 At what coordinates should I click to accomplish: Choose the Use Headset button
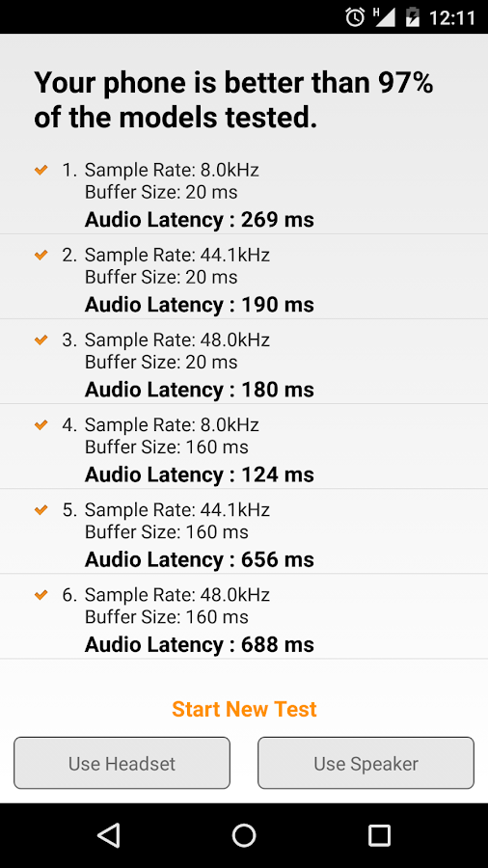pos(122,763)
